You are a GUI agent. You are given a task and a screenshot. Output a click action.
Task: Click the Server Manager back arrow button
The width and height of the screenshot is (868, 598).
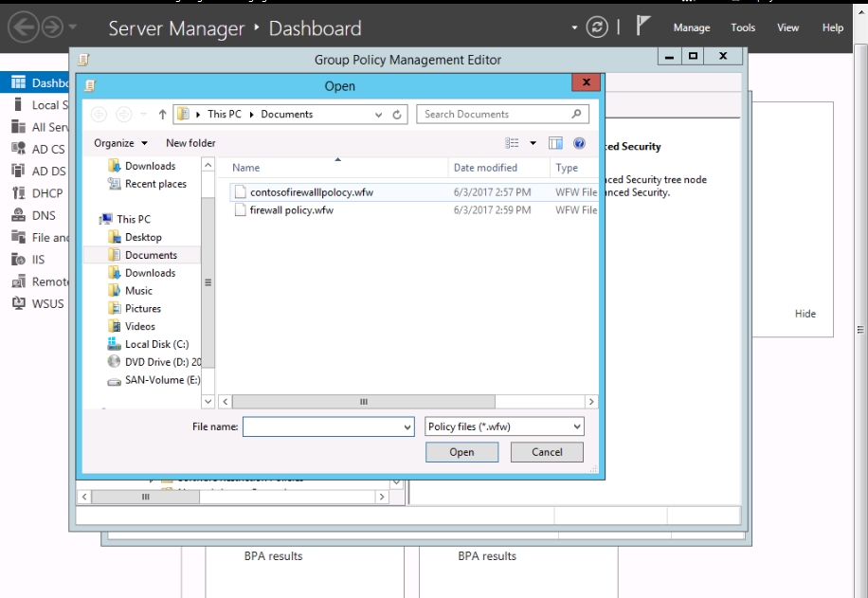coord(24,27)
